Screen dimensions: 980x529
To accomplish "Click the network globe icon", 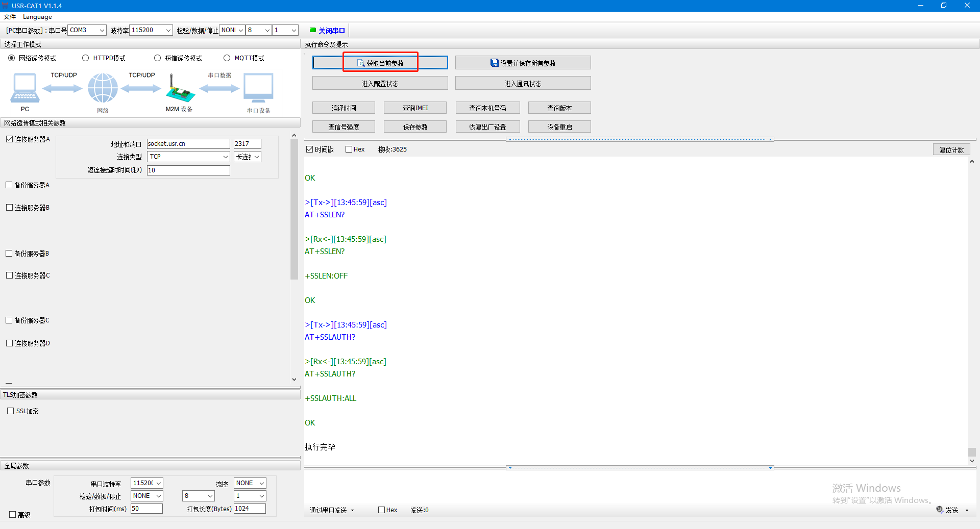I will [103, 88].
